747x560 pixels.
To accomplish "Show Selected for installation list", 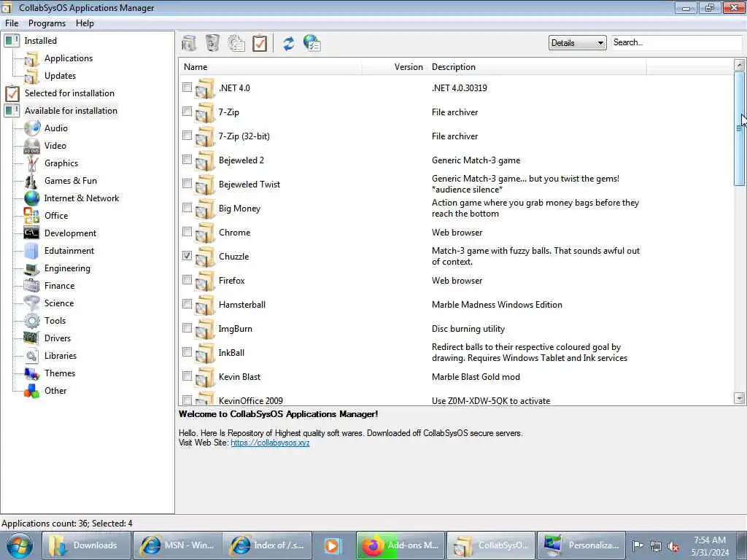I will [x=69, y=93].
